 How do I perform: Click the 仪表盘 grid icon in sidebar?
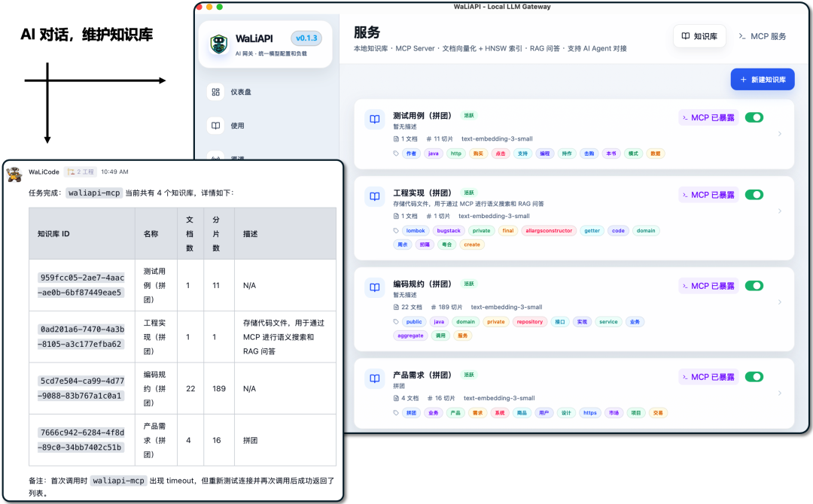coord(216,92)
